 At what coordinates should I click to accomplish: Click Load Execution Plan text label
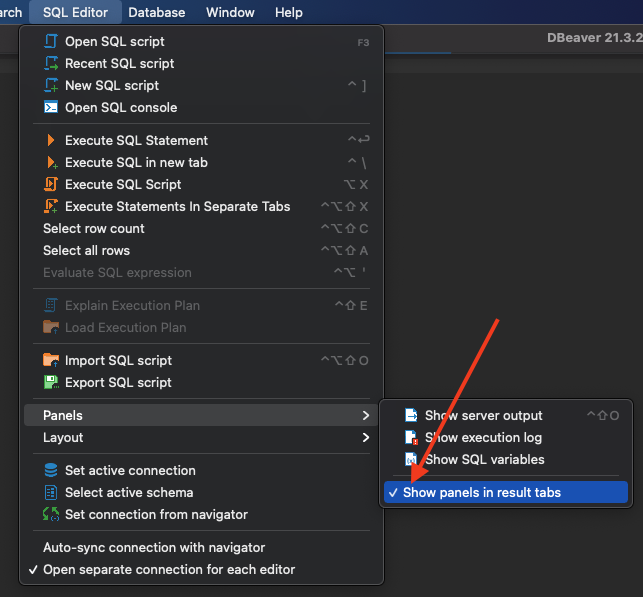[126, 327]
